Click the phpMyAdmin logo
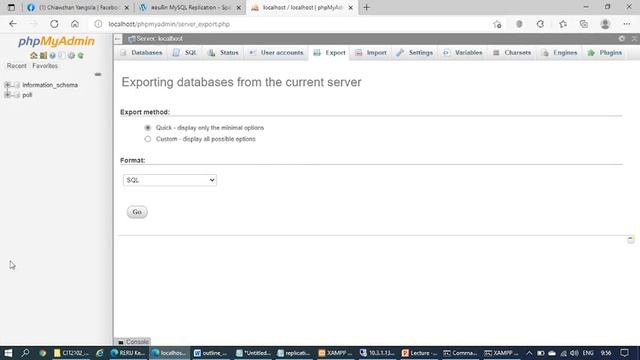Screen dimensions: 640x360 56,41
